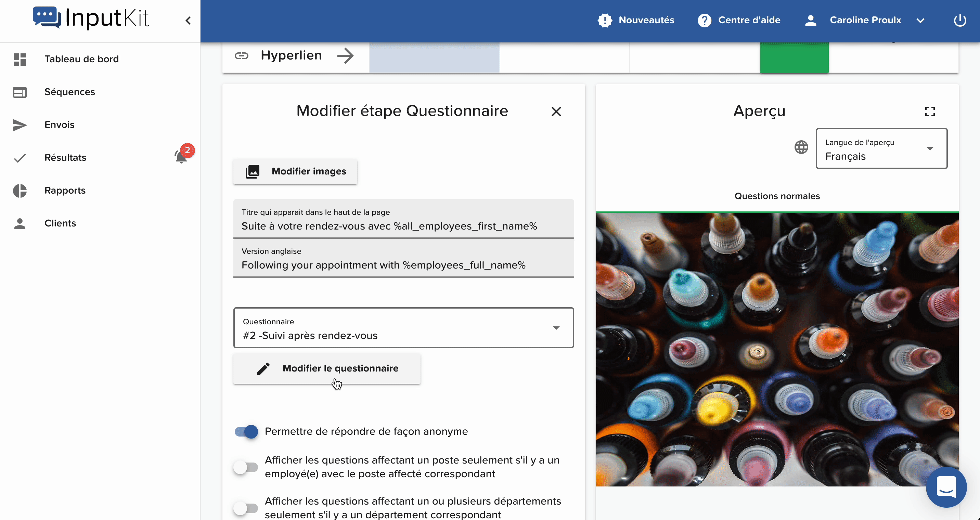Click the Résultats checkmark icon
This screenshot has height=520, width=980.
coord(20,158)
